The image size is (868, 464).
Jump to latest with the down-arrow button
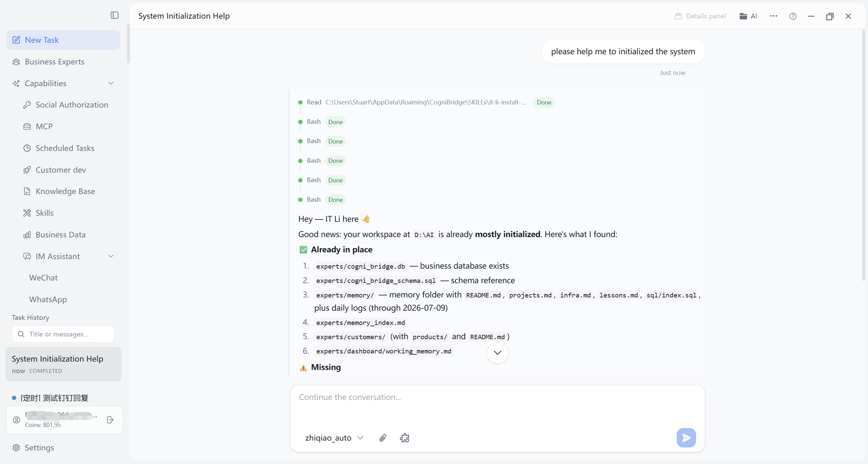[x=497, y=353]
